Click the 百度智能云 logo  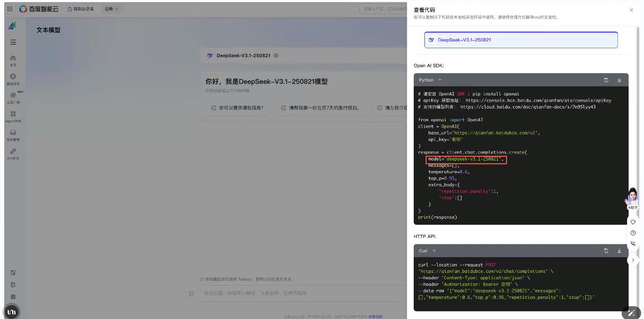click(40, 9)
